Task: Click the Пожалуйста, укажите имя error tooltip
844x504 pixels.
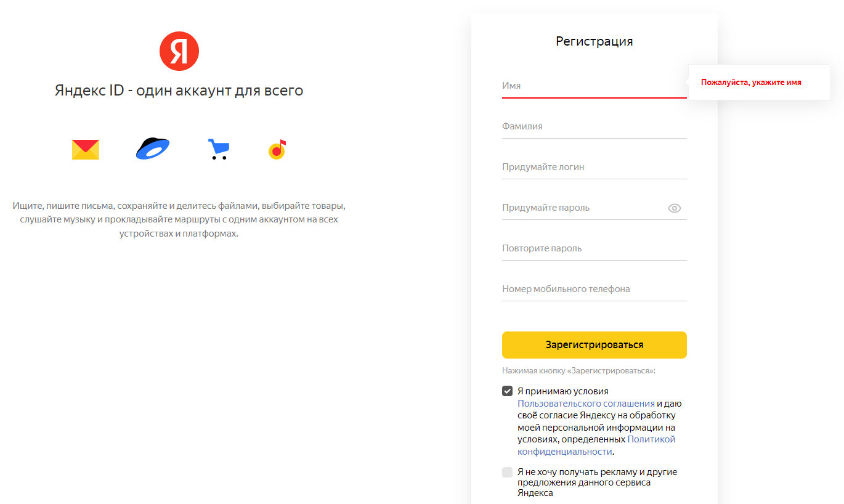Action: 759,83
